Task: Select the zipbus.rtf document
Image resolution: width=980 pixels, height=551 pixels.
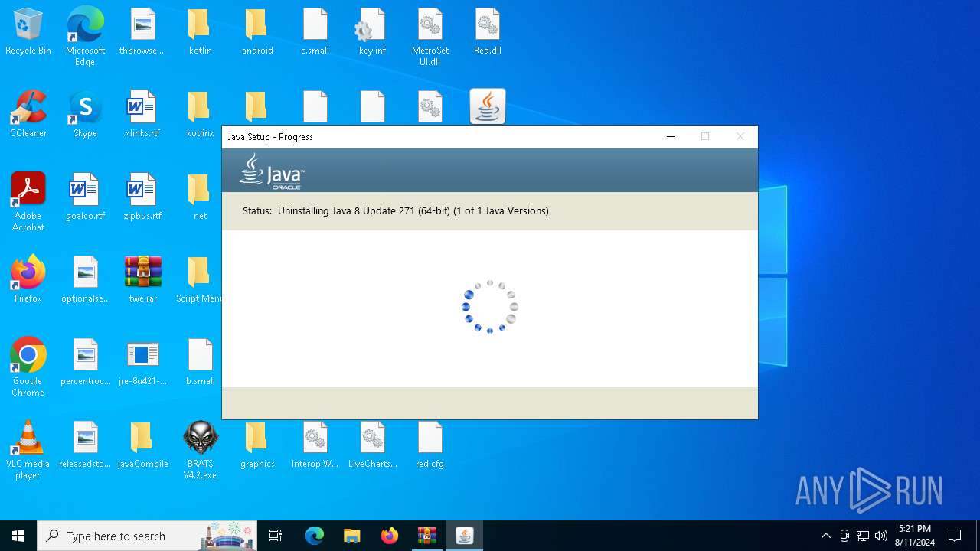Action: [142, 197]
